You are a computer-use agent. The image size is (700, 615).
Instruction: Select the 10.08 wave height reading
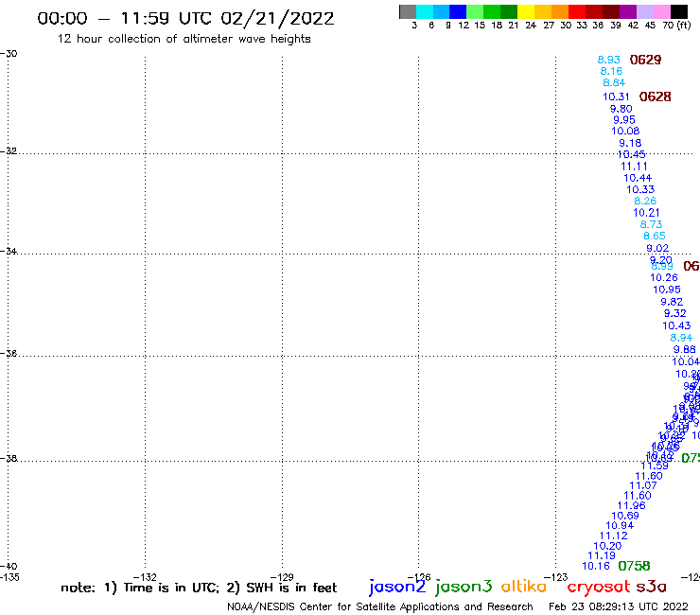click(625, 131)
